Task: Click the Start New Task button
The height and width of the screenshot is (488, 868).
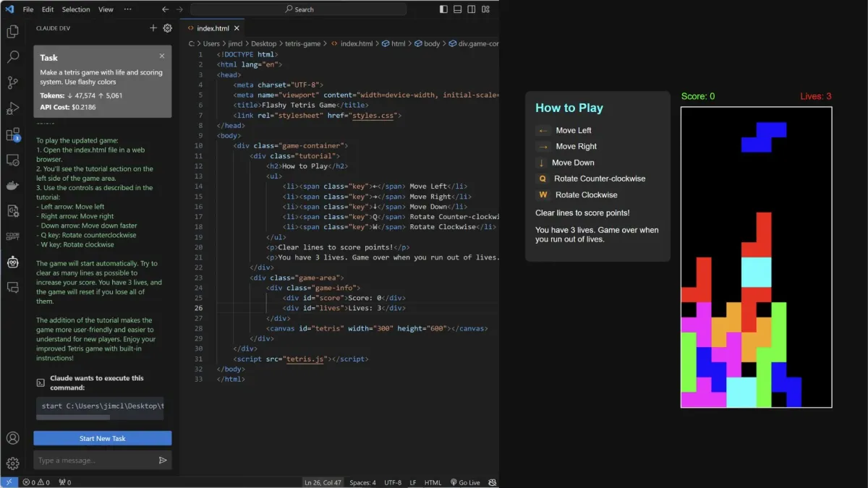Action: pyautogui.click(x=103, y=438)
